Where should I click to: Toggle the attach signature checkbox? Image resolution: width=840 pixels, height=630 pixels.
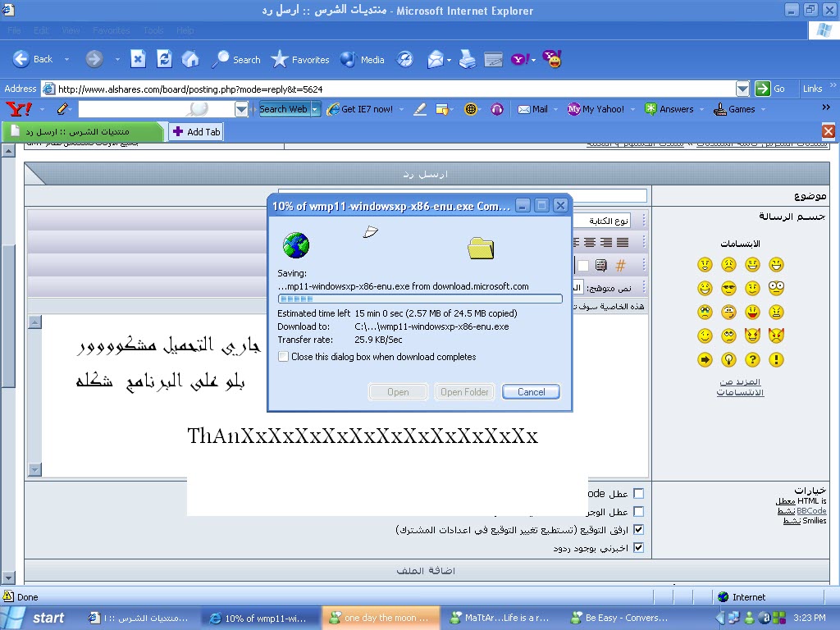tap(638, 529)
